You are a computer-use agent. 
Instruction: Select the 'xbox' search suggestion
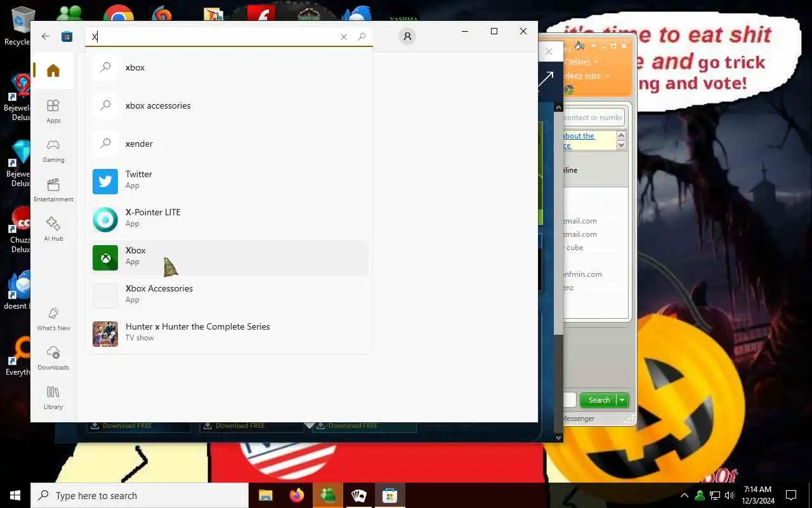pos(228,67)
